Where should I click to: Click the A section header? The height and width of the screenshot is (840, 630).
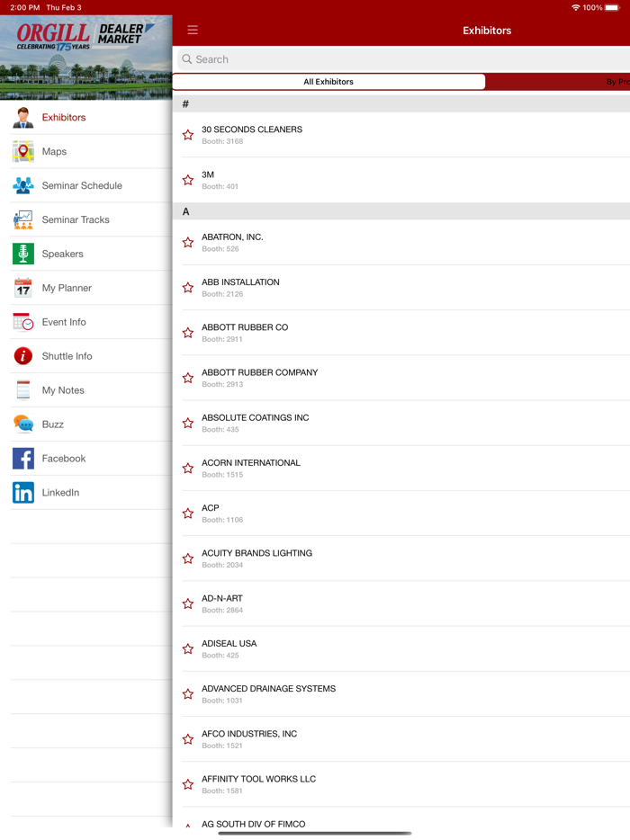[x=401, y=211]
